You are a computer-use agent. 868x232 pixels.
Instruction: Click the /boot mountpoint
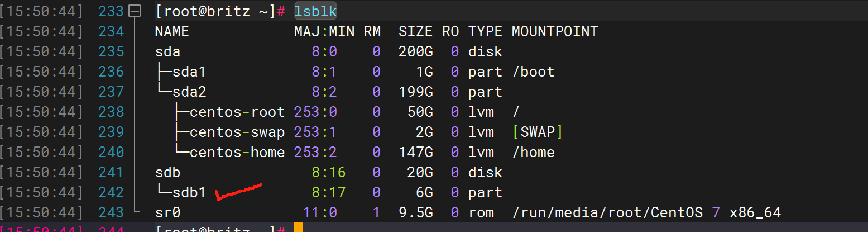pos(533,72)
